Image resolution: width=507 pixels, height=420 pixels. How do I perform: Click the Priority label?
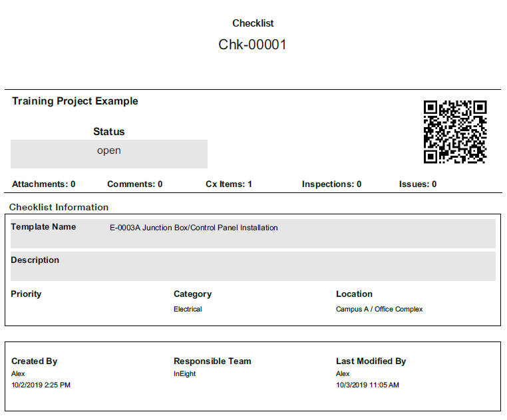(26, 294)
